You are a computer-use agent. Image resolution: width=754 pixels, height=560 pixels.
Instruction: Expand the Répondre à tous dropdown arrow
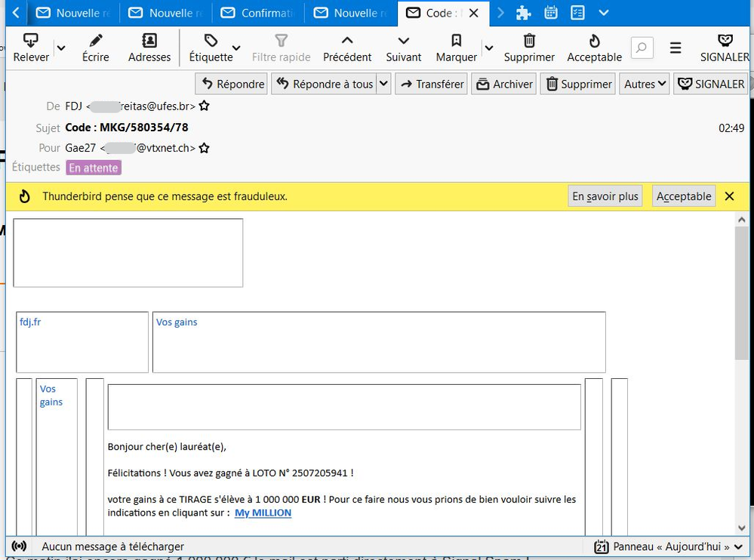pos(383,84)
